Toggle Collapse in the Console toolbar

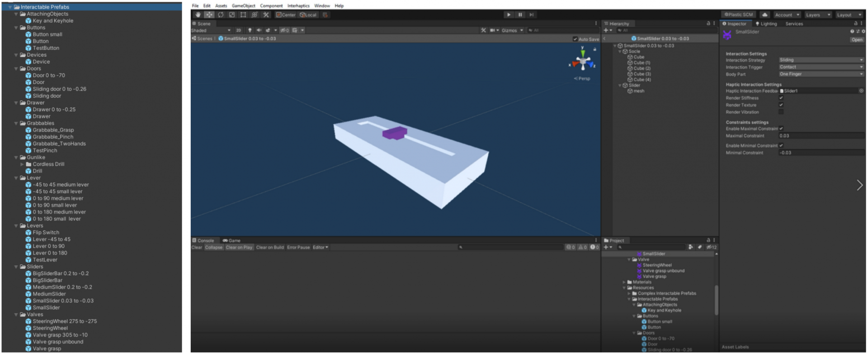point(214,248)
